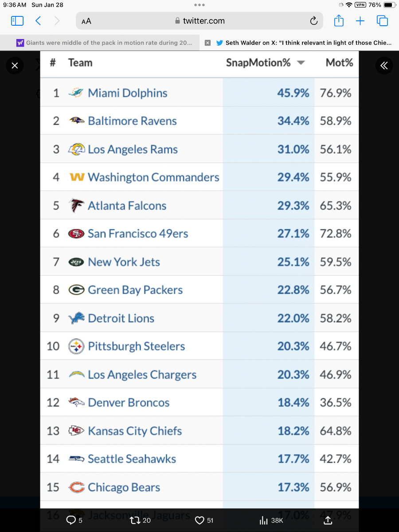399x532 pixels.
Task: Tap the twitter.com address bar
Action: 199,21
